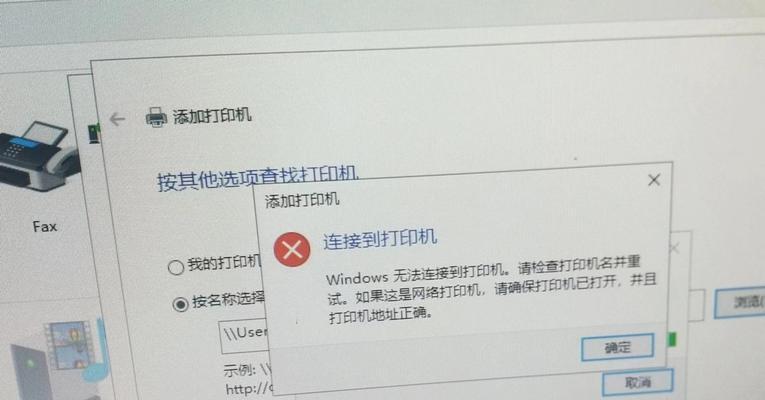Click the 取消 button in the wizard

coord(638,381)
